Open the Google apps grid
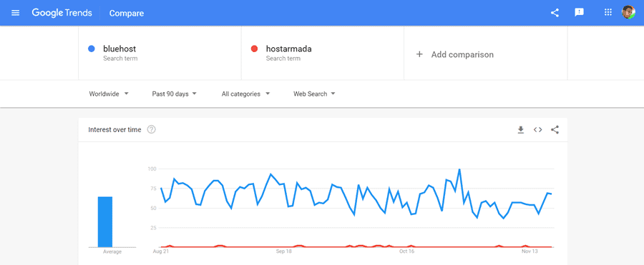Viewport: 644px width, 265px height. (x=608, y=12)
